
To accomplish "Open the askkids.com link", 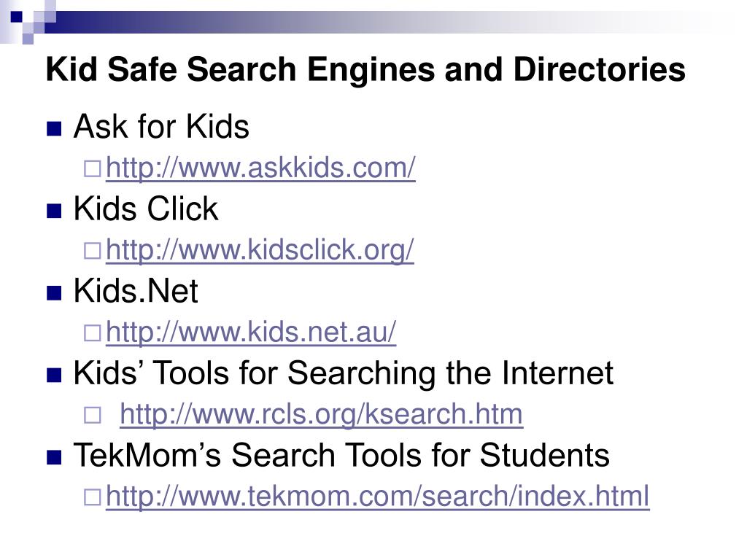I will pyautogui.click(x=260, y=168).
